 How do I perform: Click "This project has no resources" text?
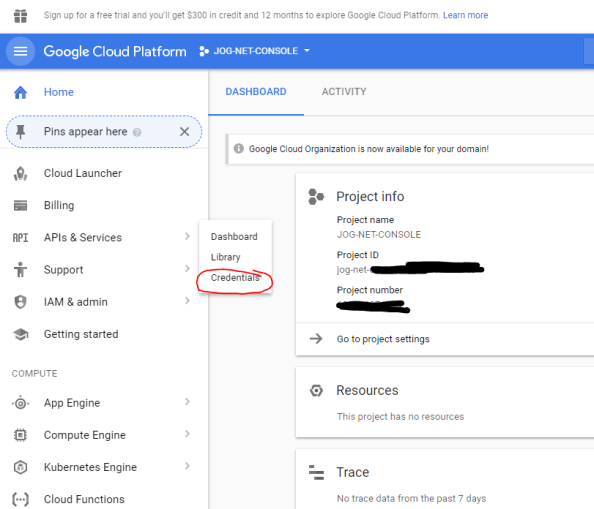click(400, 417)
